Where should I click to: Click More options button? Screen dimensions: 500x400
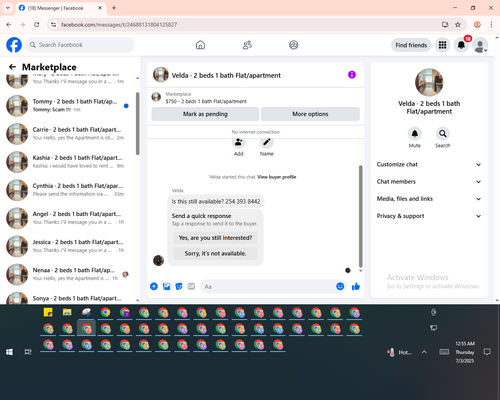coord(310,114)
